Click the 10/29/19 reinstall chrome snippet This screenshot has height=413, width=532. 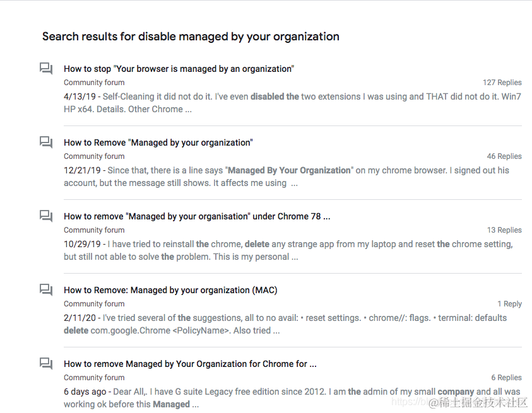(288, 250)
